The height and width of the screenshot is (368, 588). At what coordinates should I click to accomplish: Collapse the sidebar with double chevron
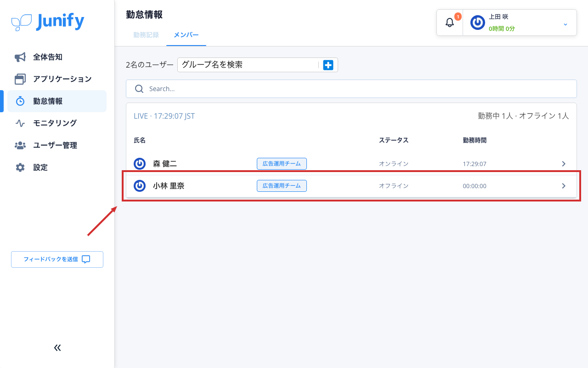click(57, 348)
